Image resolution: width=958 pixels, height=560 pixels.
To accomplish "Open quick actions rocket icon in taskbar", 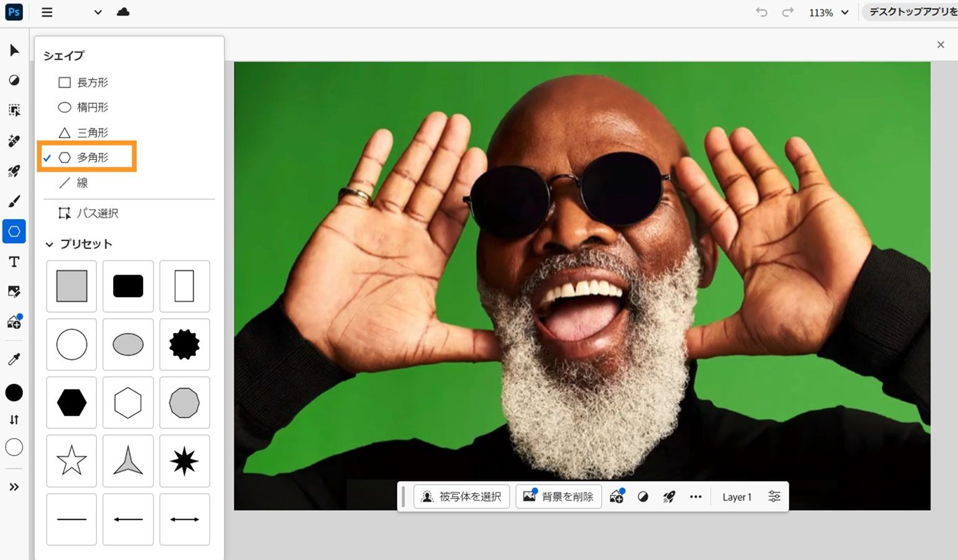I will click(x=669, y=497).
